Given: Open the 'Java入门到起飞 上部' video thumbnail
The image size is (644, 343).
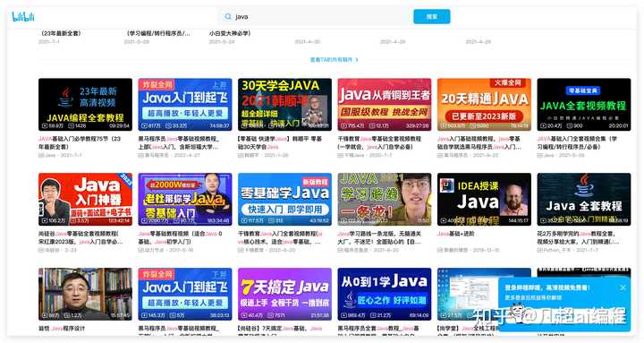Looking at the screenshot, I should 185,105.
